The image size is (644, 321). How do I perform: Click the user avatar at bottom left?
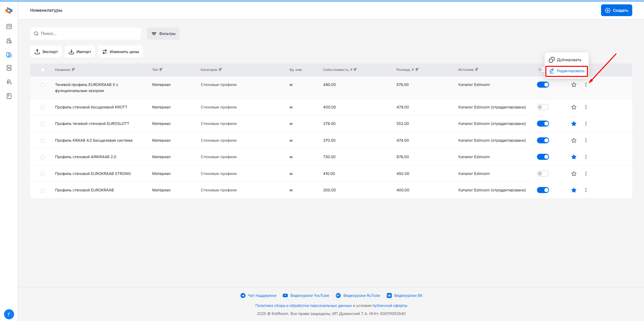pyautogui.click(x=9, y=314)
